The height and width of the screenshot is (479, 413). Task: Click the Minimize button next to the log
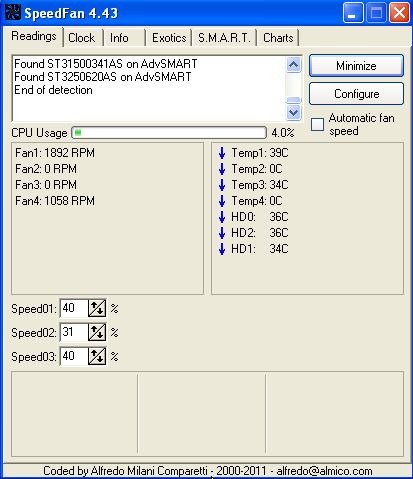click(356, 66)
